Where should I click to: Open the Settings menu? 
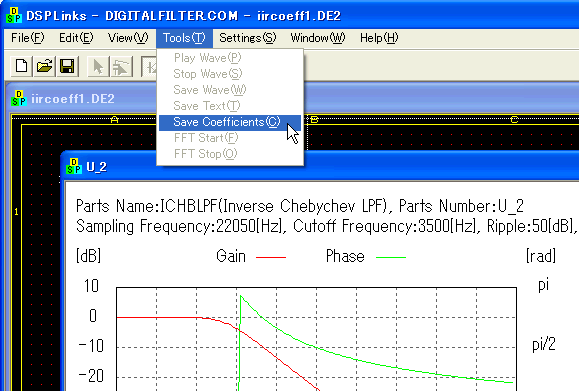(247, 38)
